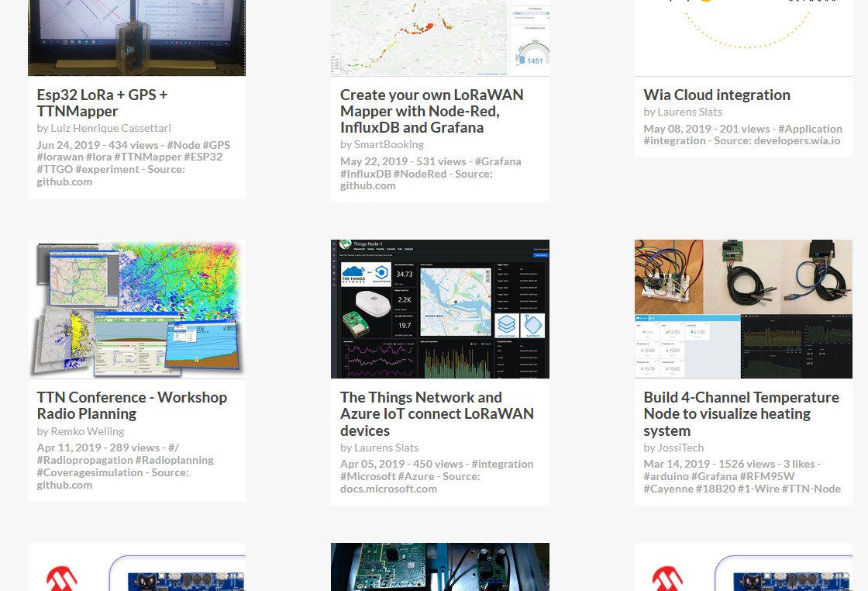Select Laurens Slats under the Azure IoT article
Viewport: 868px width, 591px height.
point(387,448)
